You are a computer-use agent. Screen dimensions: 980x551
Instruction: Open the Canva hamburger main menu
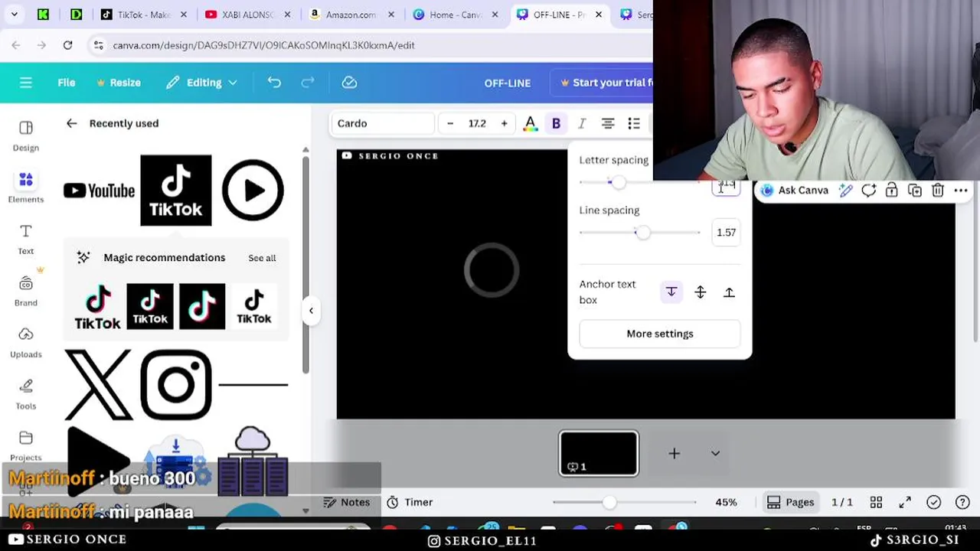click(x=26, y=83)
